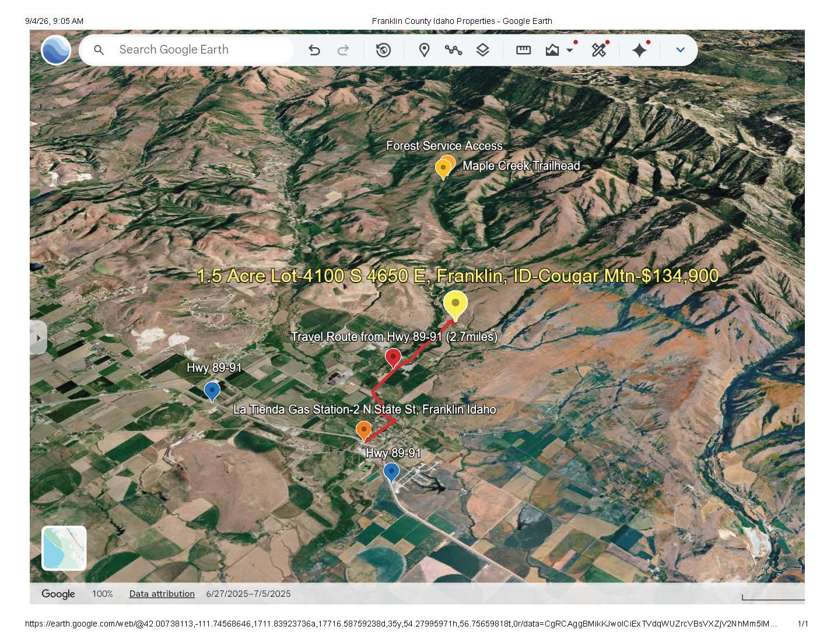The width and height of the screenshot is (834, 644).
Task: Expand the collapsed left side panel
Action: click(38, 337)
